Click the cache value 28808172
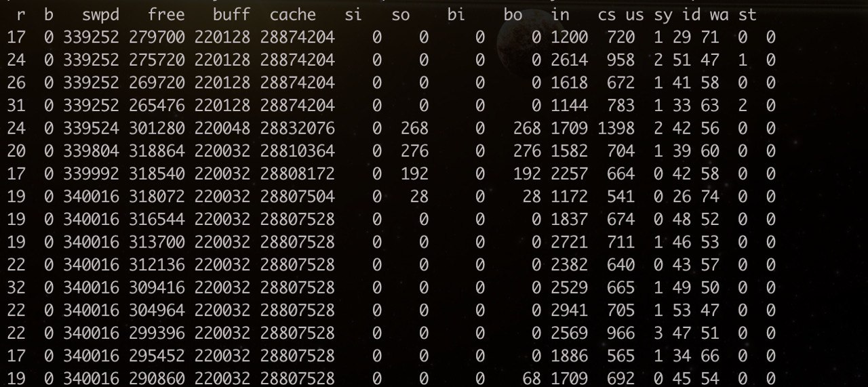Image resolution: width=868 pixels, height=387 pixels. tap(297, 174)
